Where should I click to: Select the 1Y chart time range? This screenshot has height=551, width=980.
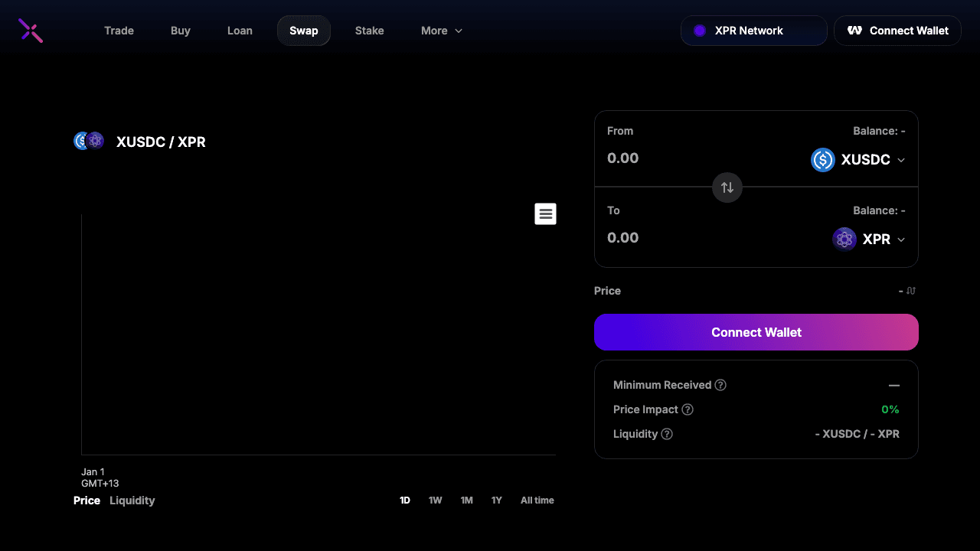496,500
